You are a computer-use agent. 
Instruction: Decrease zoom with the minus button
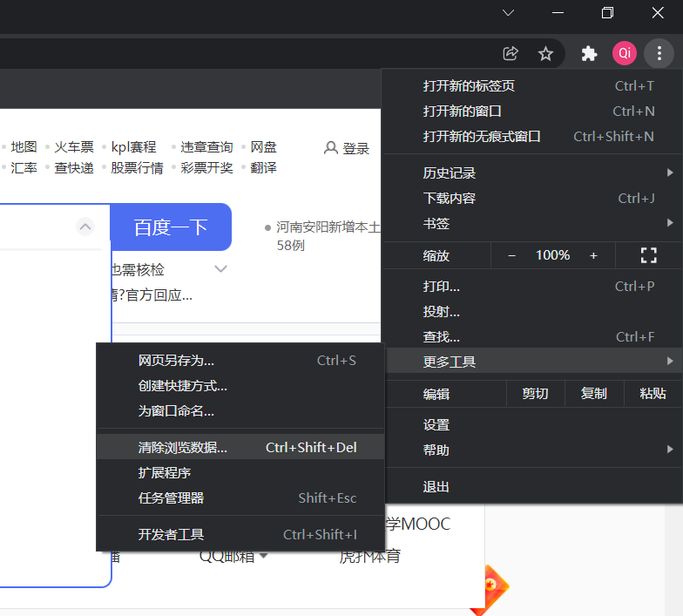(512, 256)
